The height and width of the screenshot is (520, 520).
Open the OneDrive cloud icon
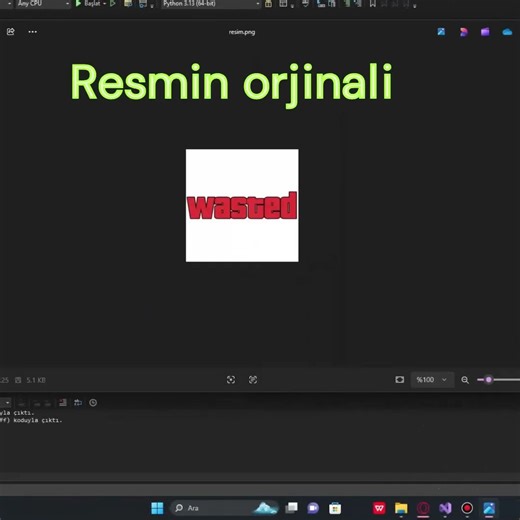coord(507,32)
